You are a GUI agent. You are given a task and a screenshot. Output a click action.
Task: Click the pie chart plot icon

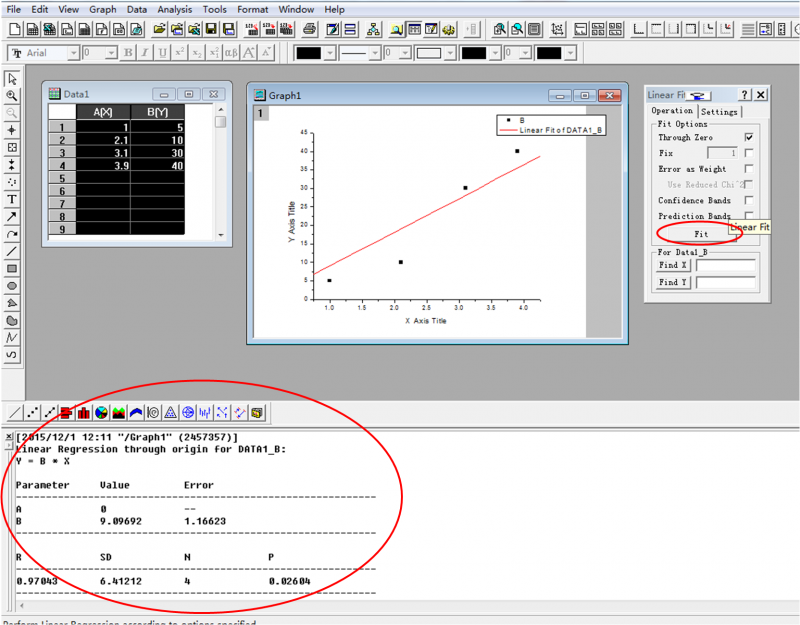[x=101, y=412]
